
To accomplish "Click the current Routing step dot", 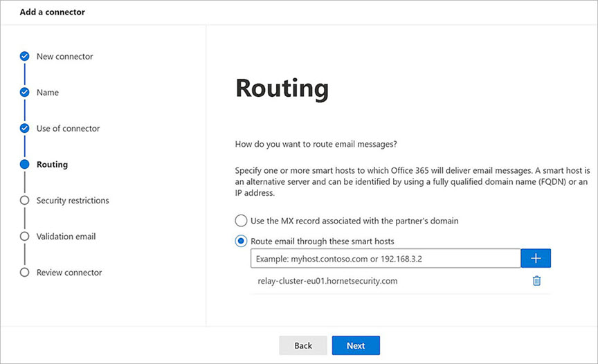I will click(25, 165).
